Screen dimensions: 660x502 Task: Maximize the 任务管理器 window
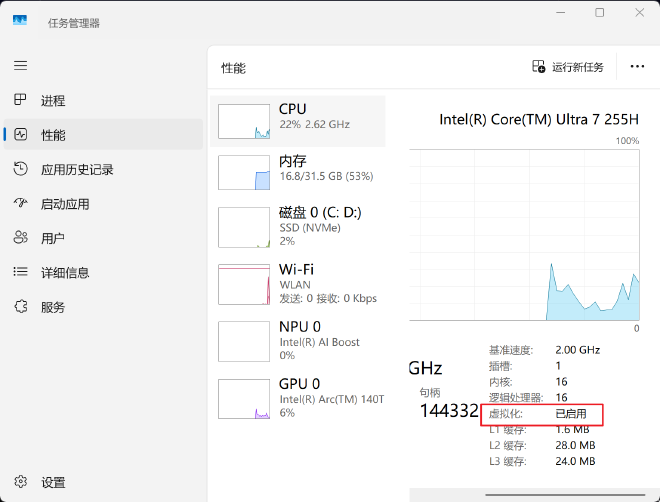click(x=599, y=13)
